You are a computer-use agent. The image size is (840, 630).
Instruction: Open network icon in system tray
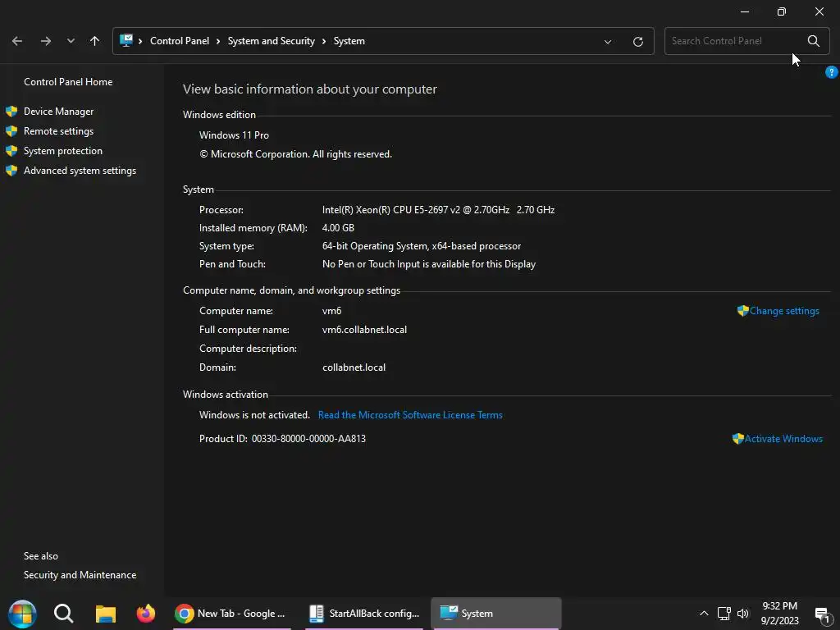pos(724,614)
